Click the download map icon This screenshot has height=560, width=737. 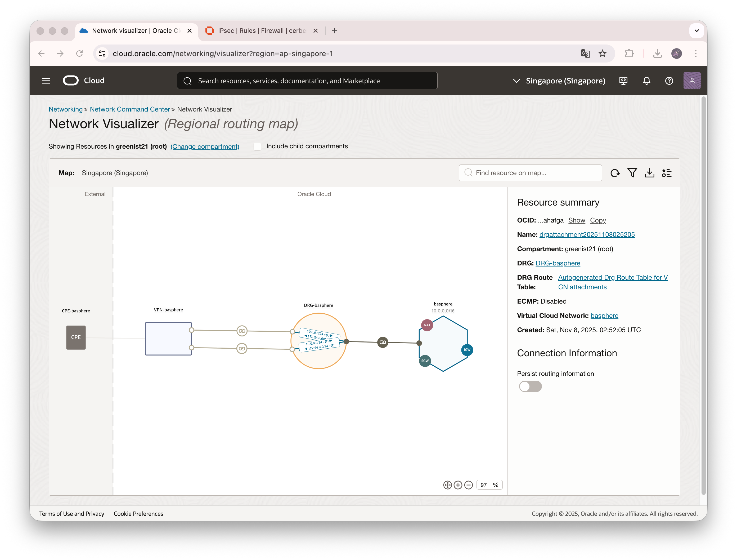tap(649, 173)
